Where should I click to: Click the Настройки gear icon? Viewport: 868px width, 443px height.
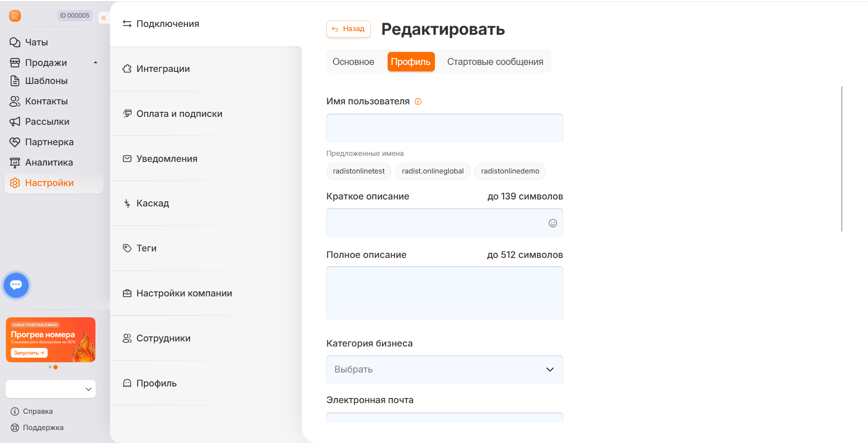click(x=15, y=183)
